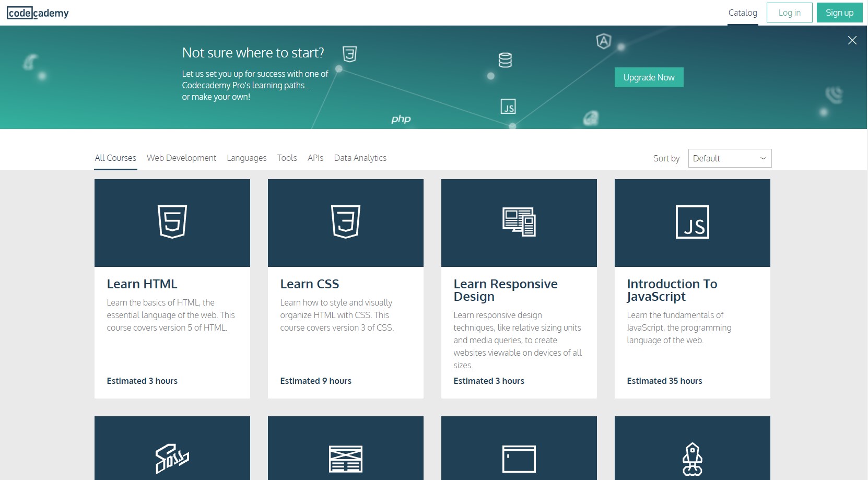Click the rocket icon card
The height and width of the screenshot is (480, 868).
pyautogui.click(x=693, y=460)
